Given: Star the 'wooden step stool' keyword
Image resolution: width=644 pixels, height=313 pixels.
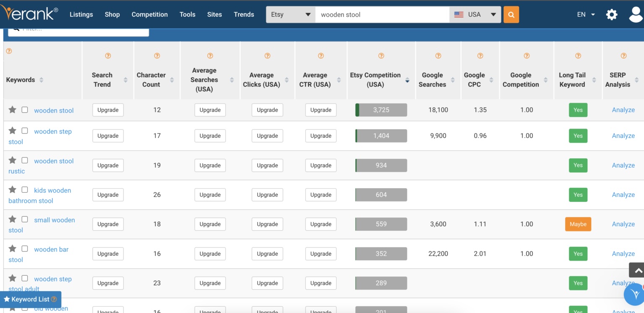Looking at the screenshot, I should tap(13, 131).
